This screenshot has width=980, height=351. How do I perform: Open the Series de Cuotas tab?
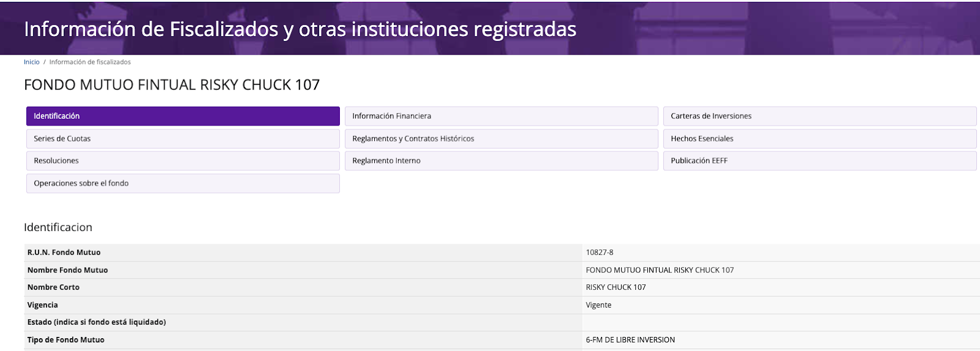tap(183, 138)
